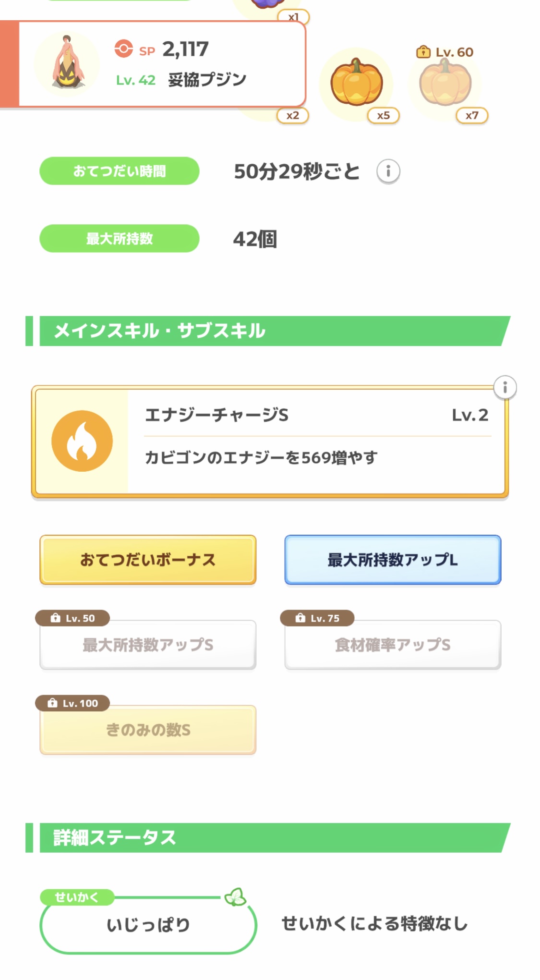Open the いじっぱり nature details

(148, 925)
